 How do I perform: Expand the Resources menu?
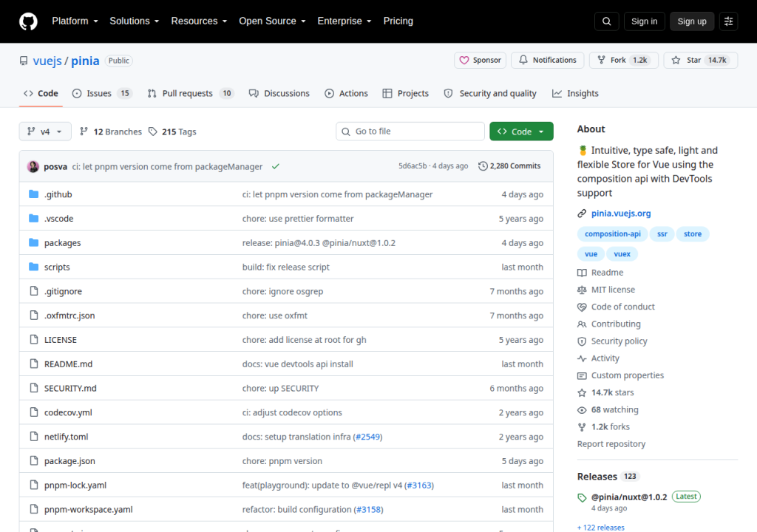click(199, 21)
